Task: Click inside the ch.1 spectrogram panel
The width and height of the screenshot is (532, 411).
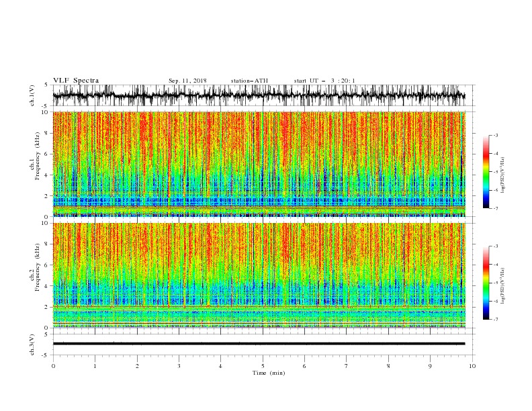Action: click(x=259, y=164)
